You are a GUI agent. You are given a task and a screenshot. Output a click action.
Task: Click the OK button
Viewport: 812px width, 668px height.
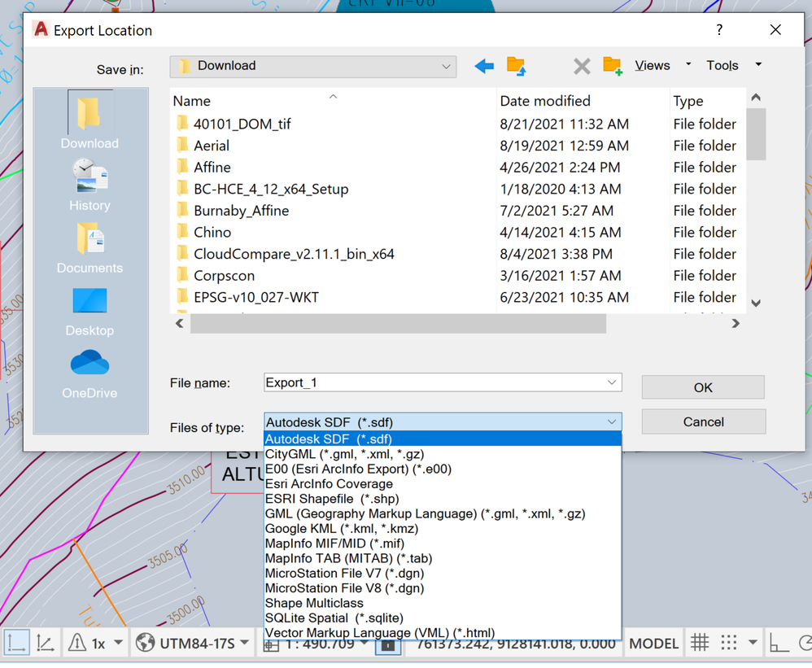[703, 387]
